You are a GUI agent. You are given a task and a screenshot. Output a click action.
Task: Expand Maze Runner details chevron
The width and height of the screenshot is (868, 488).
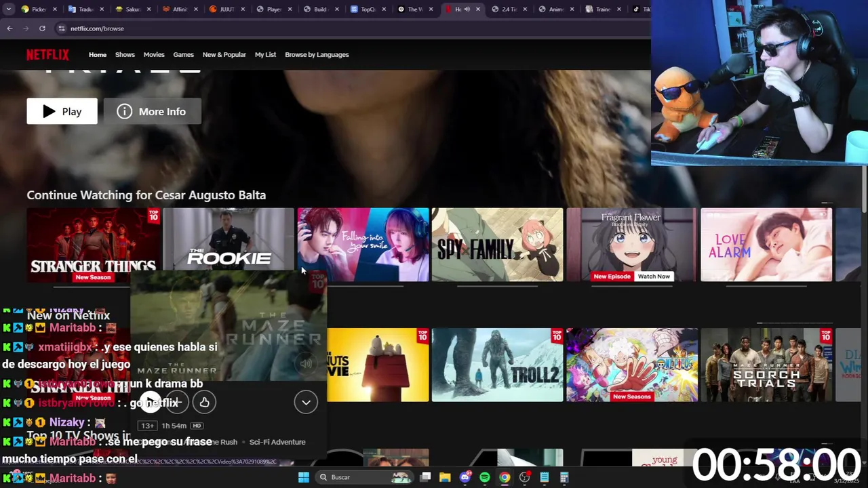[x=306, y=403]
